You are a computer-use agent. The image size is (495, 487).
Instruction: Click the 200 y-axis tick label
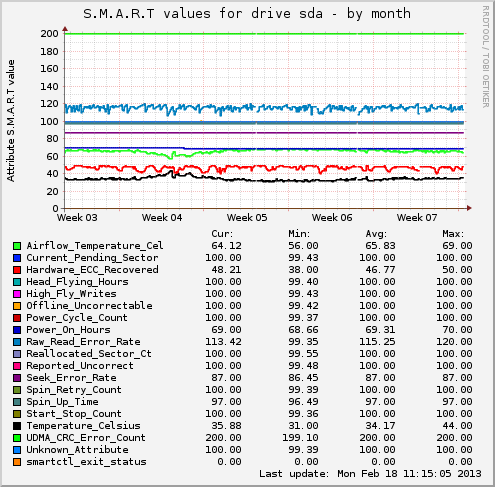point(49,34)
